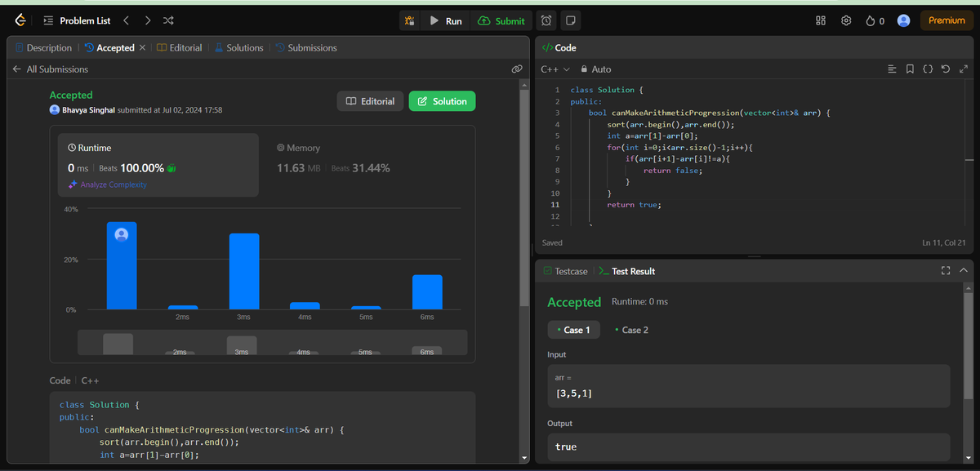Click the debugger bug icon
The image size is (980, 471).
[x=411, y=20]
